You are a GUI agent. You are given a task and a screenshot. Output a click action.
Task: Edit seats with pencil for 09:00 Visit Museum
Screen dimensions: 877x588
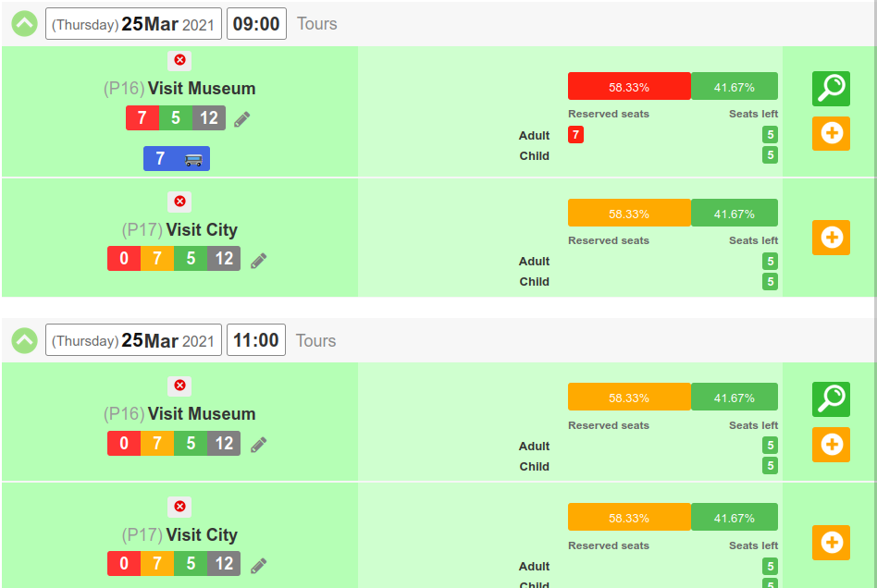pos(242,119)
